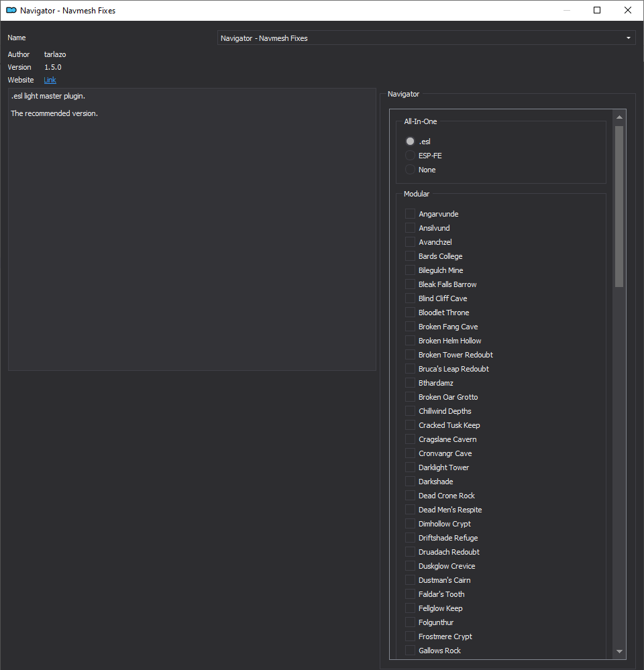Click the scrollbar down arrow
The height and width of the screenshot is (670, 644).
click(x=619, y=652)
